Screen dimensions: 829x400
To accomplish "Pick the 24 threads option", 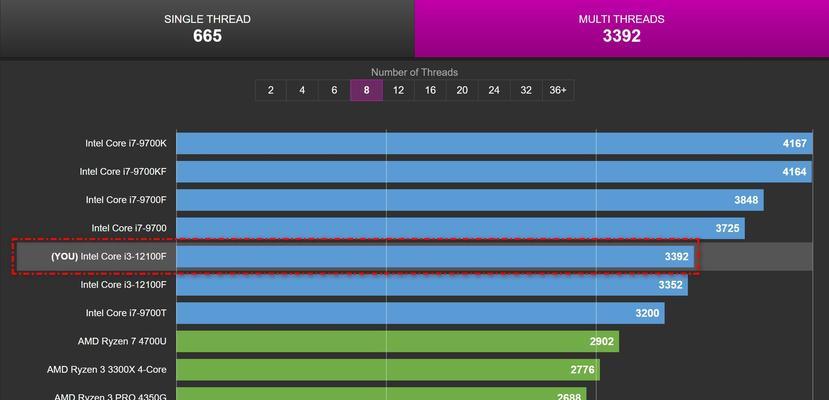I will click(494, 90).
